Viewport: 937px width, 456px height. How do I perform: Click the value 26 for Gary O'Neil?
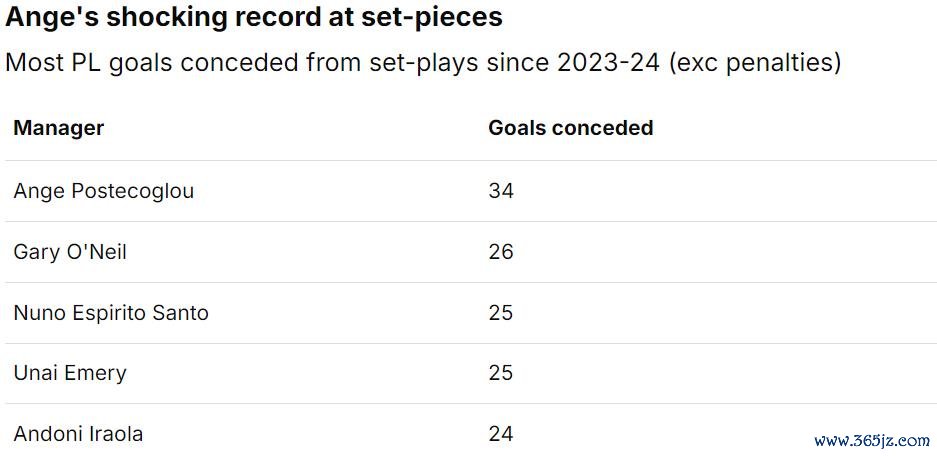click(501, 252)
